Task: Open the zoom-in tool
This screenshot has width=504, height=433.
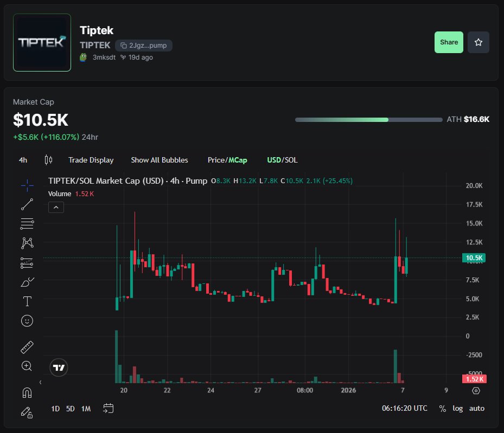Action: point(27,366)
